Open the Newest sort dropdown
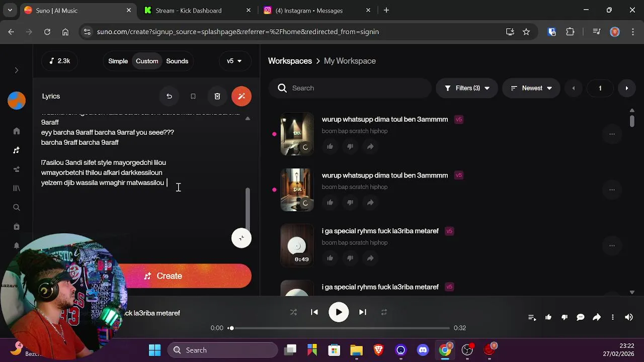 coord(531,88)
